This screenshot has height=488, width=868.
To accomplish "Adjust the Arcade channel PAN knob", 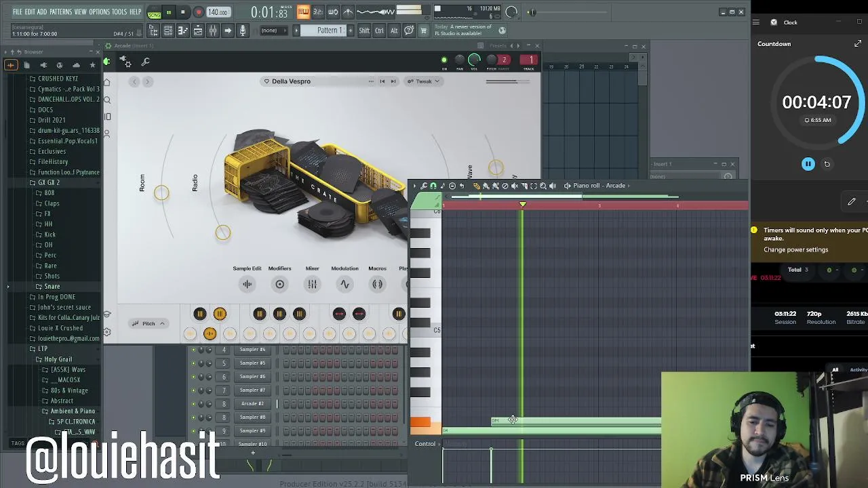I will (459, 60).
